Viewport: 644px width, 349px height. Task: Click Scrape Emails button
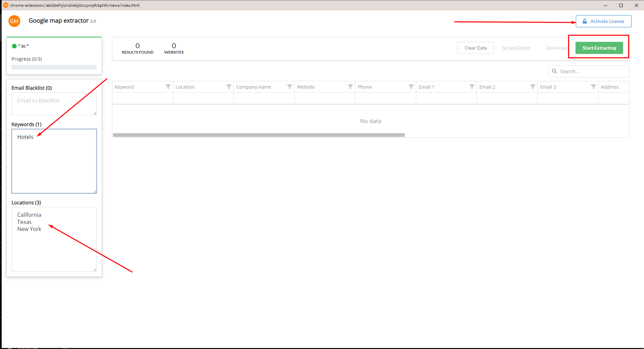point(516,48)
